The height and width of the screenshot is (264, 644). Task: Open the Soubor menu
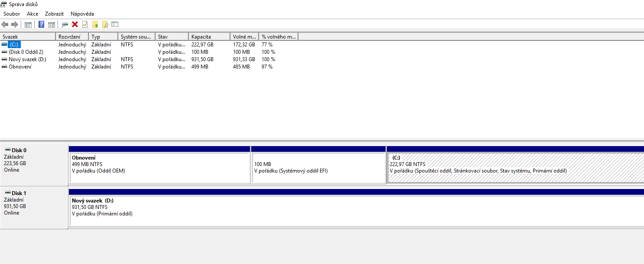12,14
